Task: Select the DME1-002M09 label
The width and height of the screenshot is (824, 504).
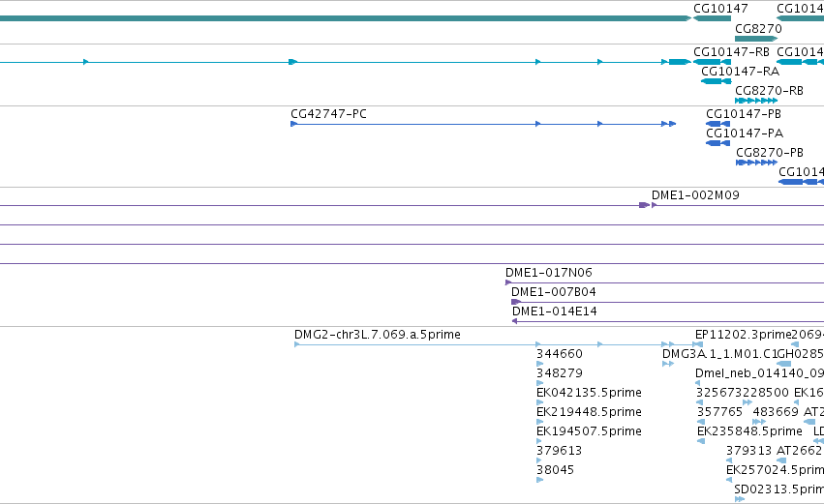Action: pos(695,195)
